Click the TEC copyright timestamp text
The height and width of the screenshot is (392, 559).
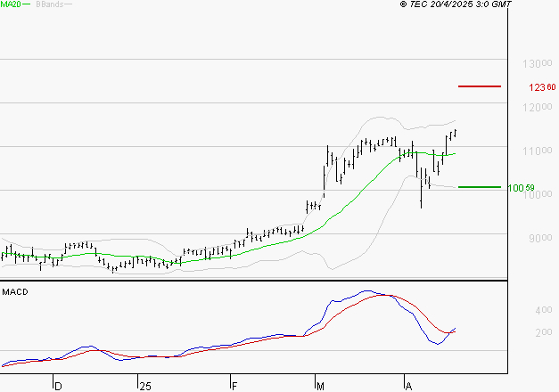click(x=456, y=4)
